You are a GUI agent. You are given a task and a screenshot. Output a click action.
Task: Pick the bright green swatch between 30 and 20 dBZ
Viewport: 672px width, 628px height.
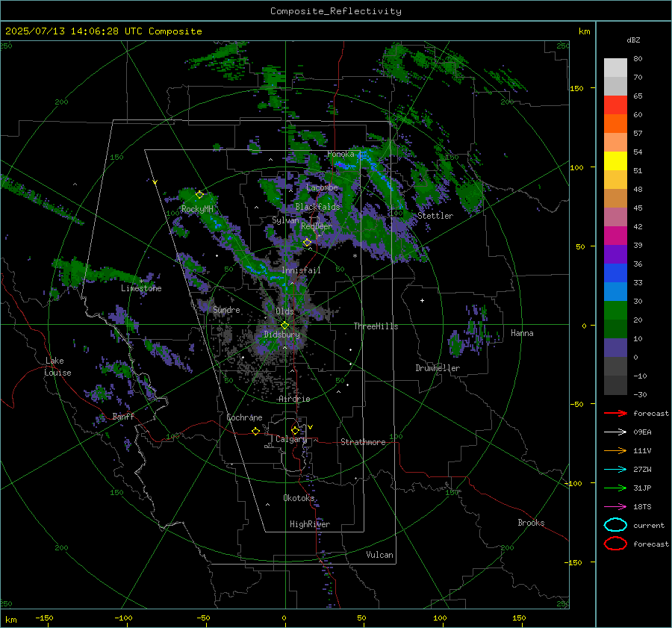(615, 311)
